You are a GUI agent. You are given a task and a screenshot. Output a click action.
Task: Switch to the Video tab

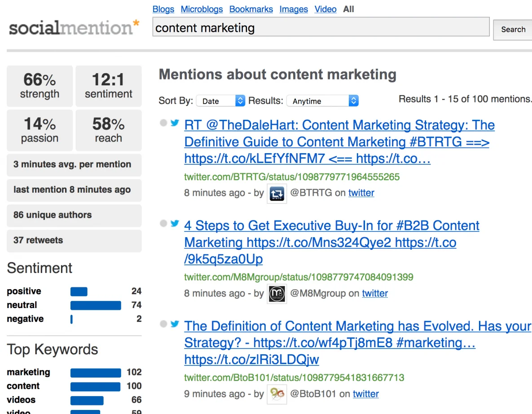(x=325, y=9)
